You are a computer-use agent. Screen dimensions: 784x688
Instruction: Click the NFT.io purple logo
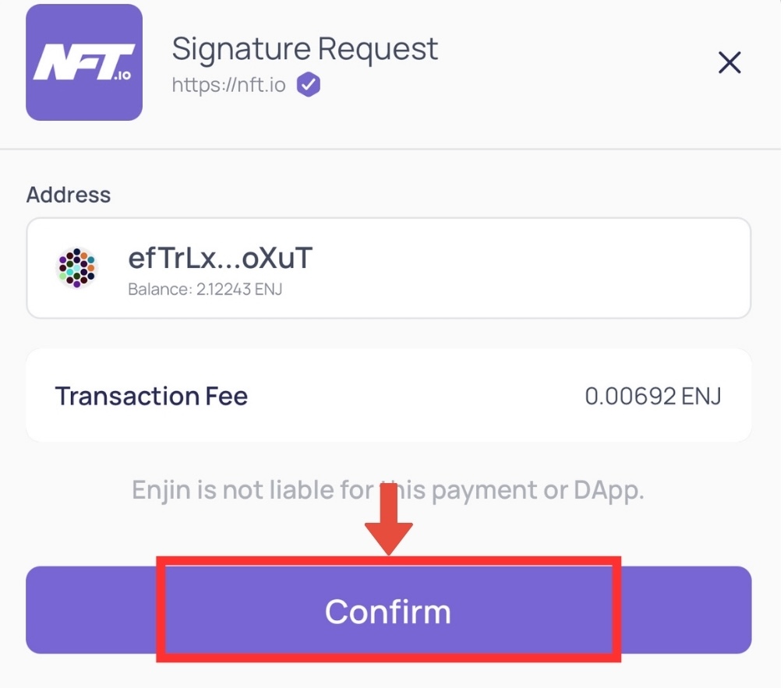(x=84, y=62)
